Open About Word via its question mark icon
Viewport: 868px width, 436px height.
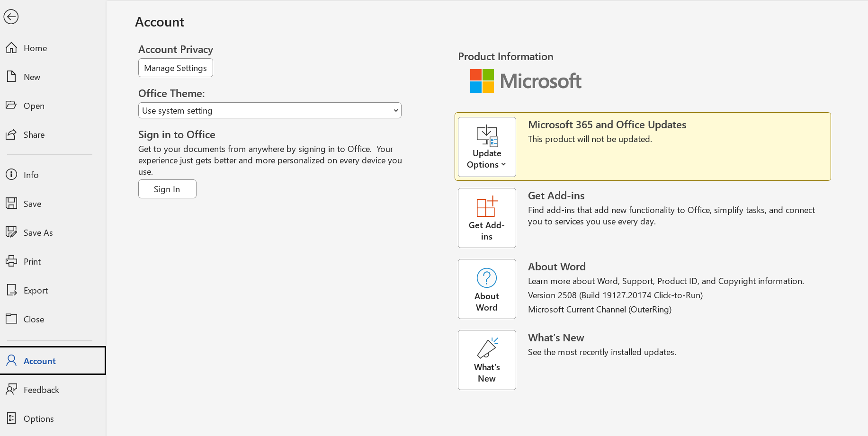pyautogui.click(x=487, y=277)
